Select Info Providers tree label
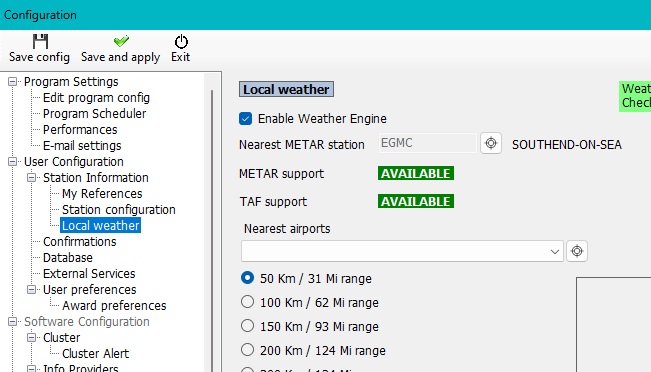Screen dimensions: 651x372 tap(81, 368)
